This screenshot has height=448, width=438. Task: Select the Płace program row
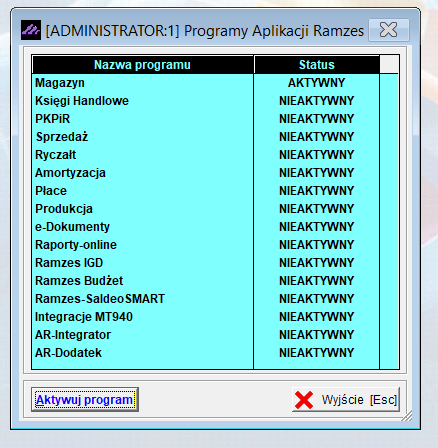point(206,191)
